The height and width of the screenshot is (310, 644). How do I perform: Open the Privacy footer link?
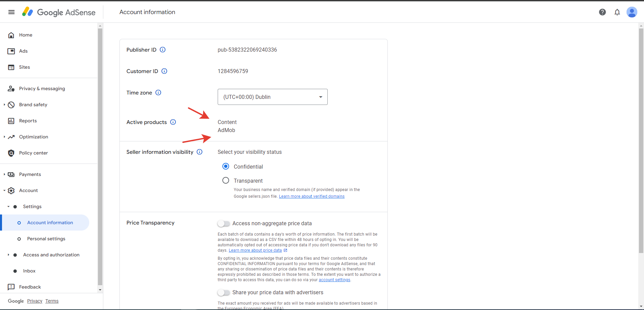point(35,301)
